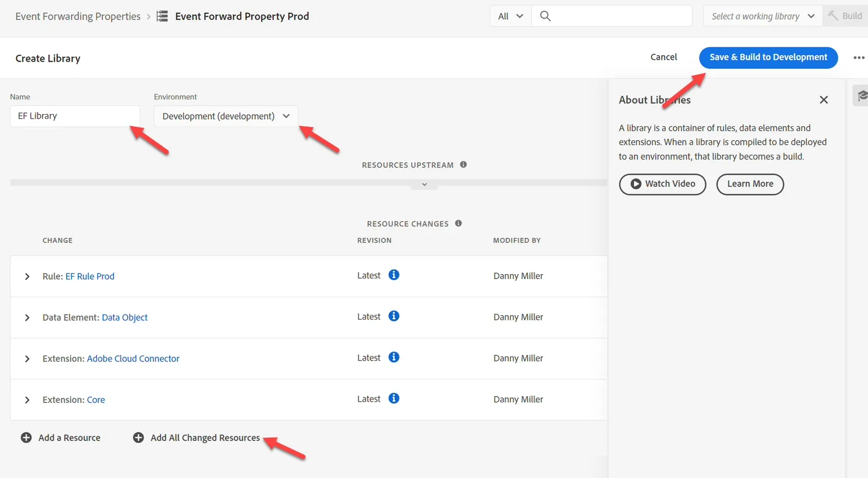The height and width of the screenshot is (478, 868).
Task: Show revision info for Core extension
Action: pos(394,398)
